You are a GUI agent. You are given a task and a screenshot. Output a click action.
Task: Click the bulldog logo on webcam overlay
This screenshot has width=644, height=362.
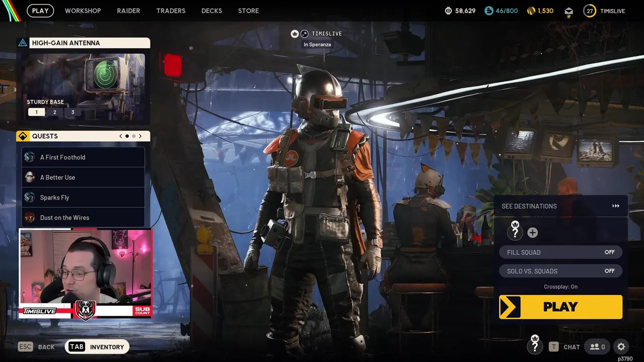[x=86, y=310]
